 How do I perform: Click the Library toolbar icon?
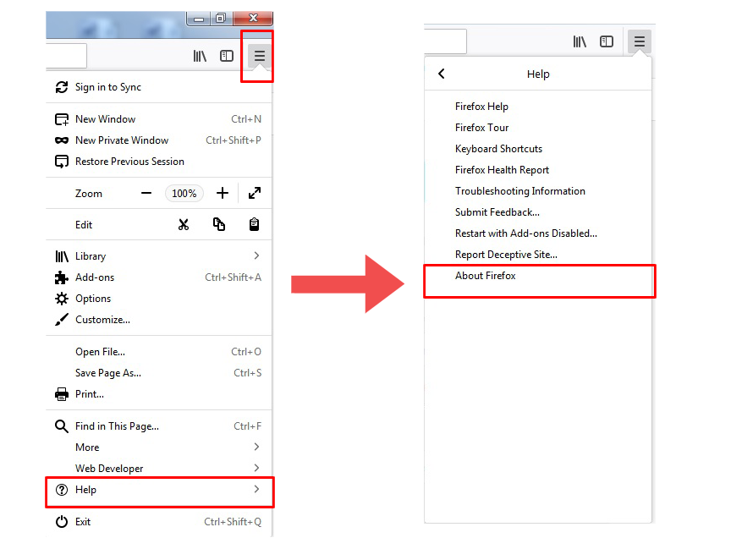tap(200, 56)
